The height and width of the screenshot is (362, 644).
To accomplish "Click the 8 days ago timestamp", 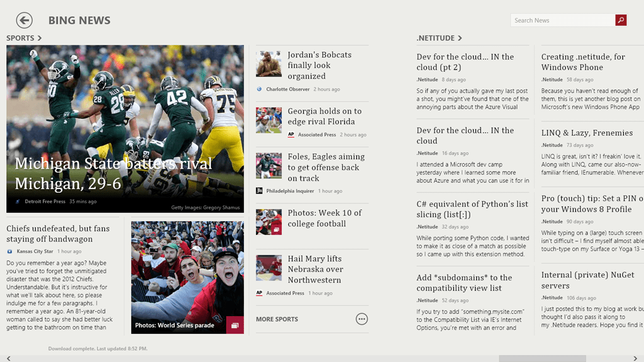I will (x=453, y=80).
